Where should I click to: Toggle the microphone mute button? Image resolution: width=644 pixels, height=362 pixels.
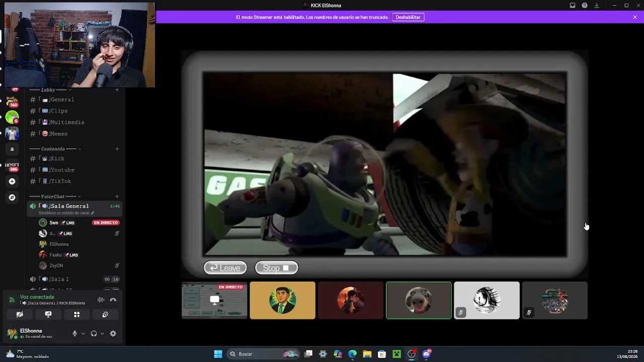coord(75,333)
